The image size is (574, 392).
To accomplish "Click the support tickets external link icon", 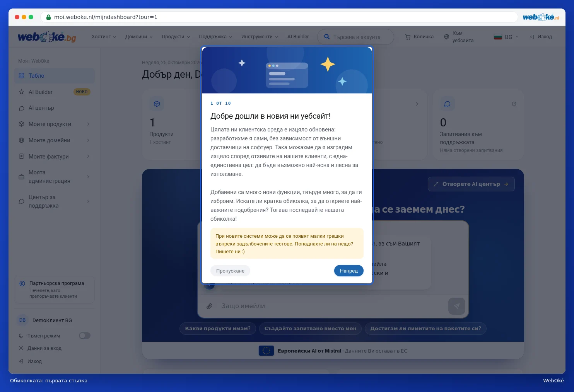I will coord(514,104).
